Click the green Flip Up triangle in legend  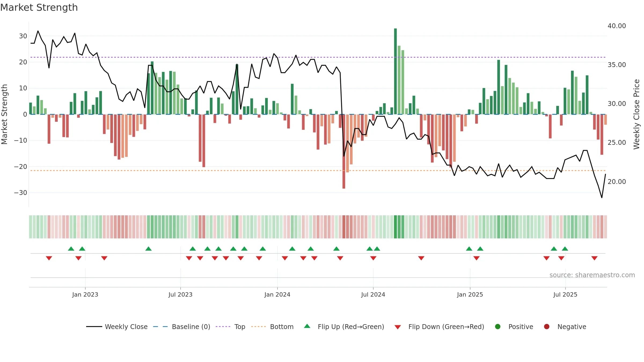(307, 326)
